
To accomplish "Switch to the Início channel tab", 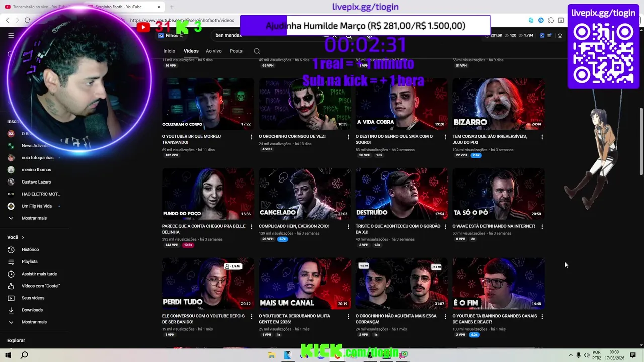I will click(169, 51).
